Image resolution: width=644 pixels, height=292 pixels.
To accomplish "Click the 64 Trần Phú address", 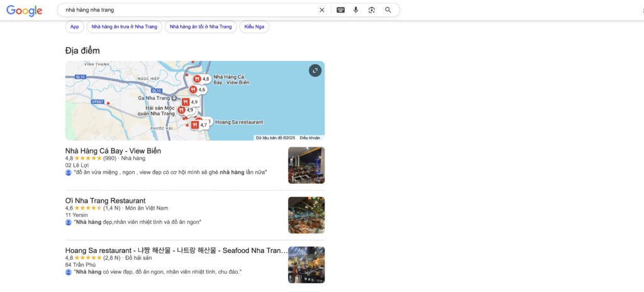I will coord(80,265).
